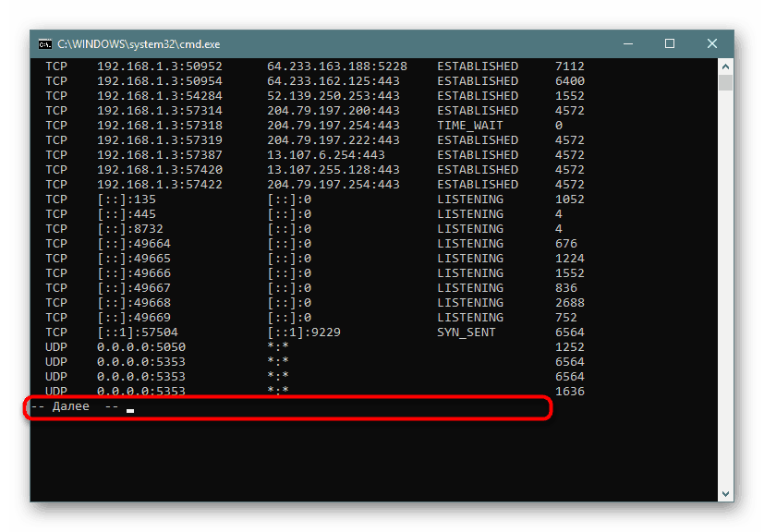The height and width of the screenshot is (532, 764).
Task: Click the PID value 752
Action: point(566,318)
